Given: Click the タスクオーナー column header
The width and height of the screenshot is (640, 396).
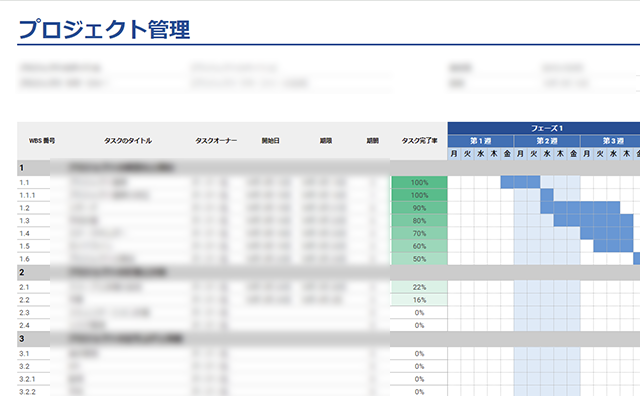Looking at the screenshot, I should point(216,140).
